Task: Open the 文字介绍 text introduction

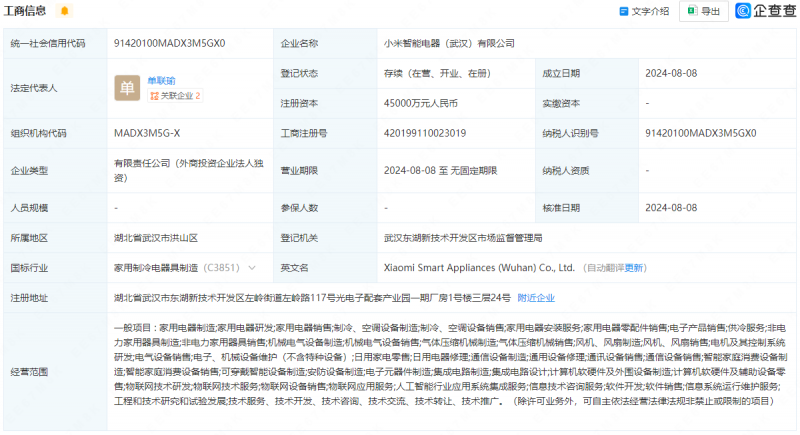Action: (644, 11)
